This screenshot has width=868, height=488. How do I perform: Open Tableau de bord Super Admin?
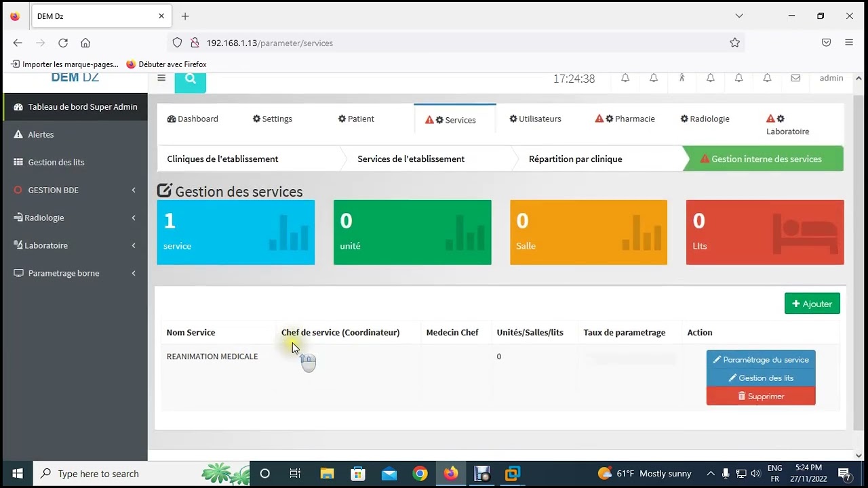click(x=75, y=106)
